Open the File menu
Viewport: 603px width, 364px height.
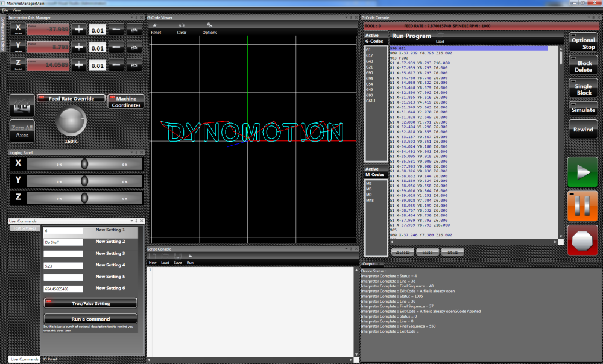[x=5, y=10]
